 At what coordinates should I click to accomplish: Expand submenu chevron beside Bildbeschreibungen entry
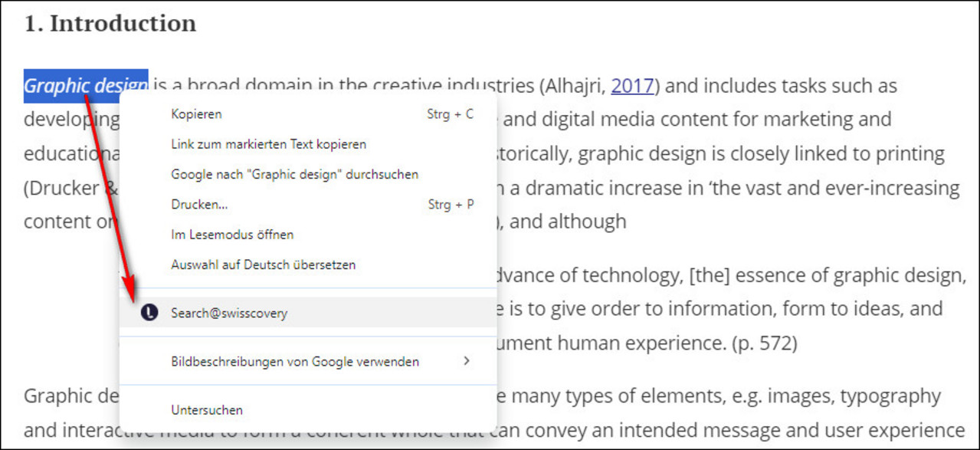point(467,361)
